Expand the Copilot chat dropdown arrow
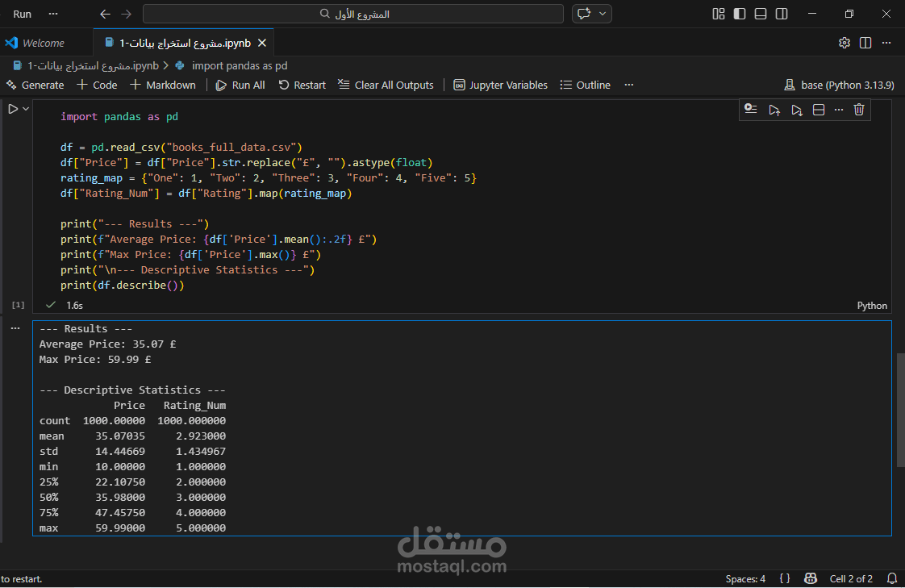The image size is (905, 588). pyautogui.click(x=603, y=14)
